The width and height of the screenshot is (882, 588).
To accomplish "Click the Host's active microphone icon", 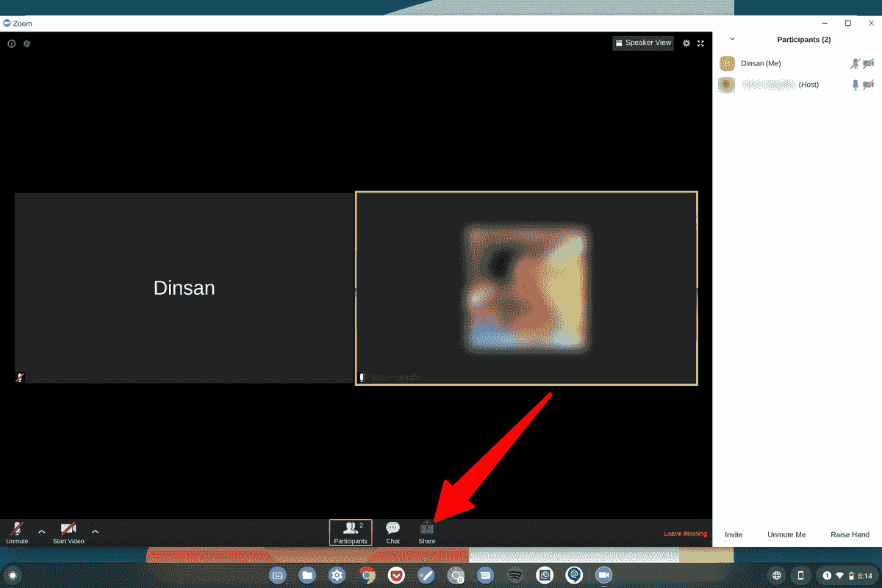I will click(x=855, y=85).
